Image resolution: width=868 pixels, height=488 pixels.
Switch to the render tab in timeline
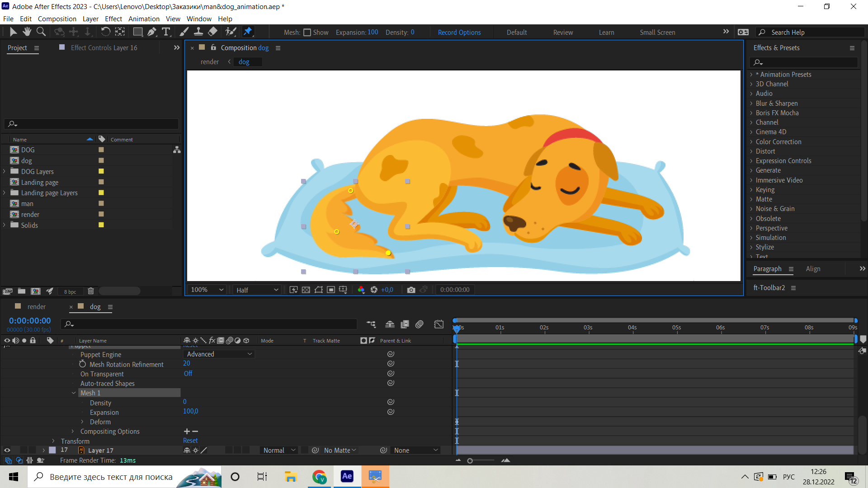point(37,306)
